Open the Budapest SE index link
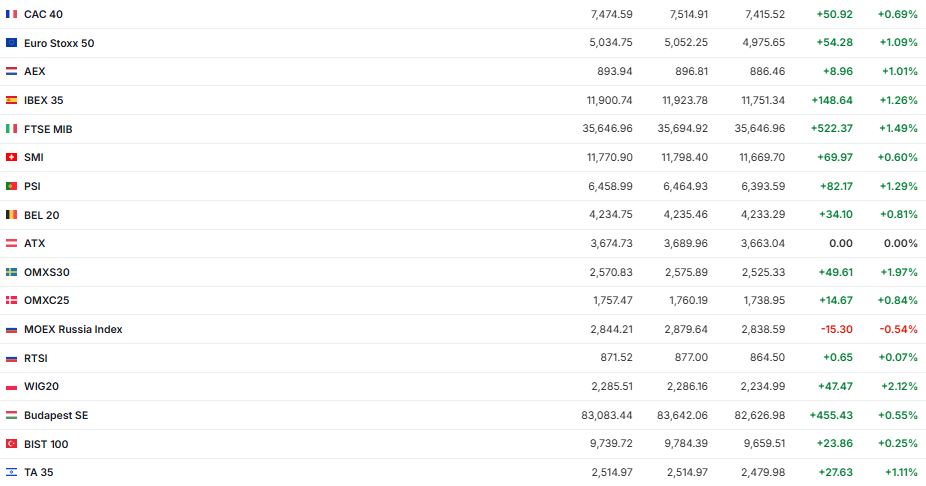This screenshot has width=926, height=486. (x=56, y=415)
